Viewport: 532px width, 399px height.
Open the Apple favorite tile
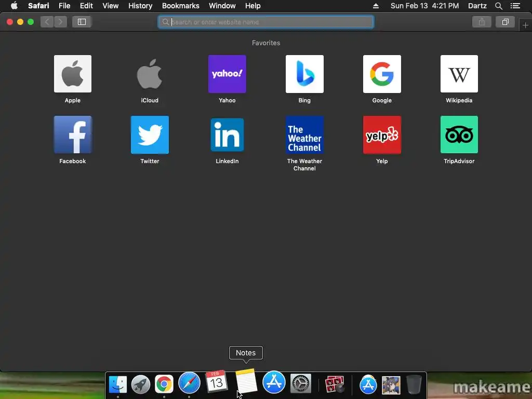(x=73, y=74)
